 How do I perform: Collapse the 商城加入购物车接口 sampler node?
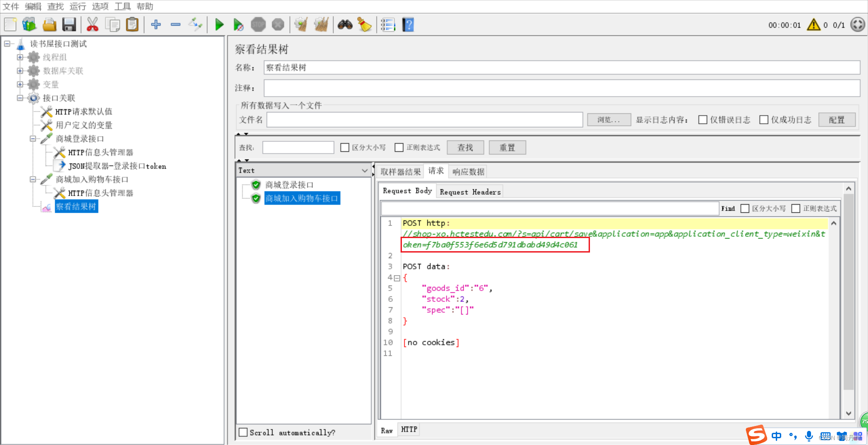click(33, 179)
